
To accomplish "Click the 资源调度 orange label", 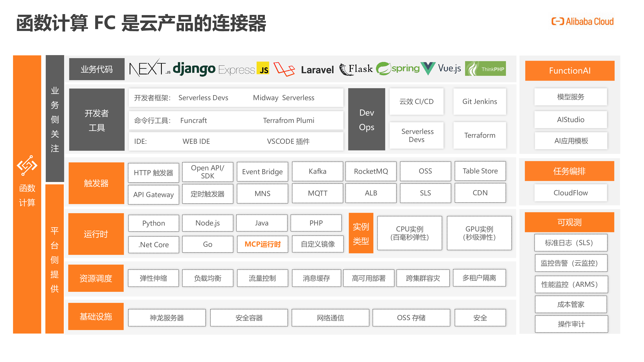I will (x=96, y=278).
